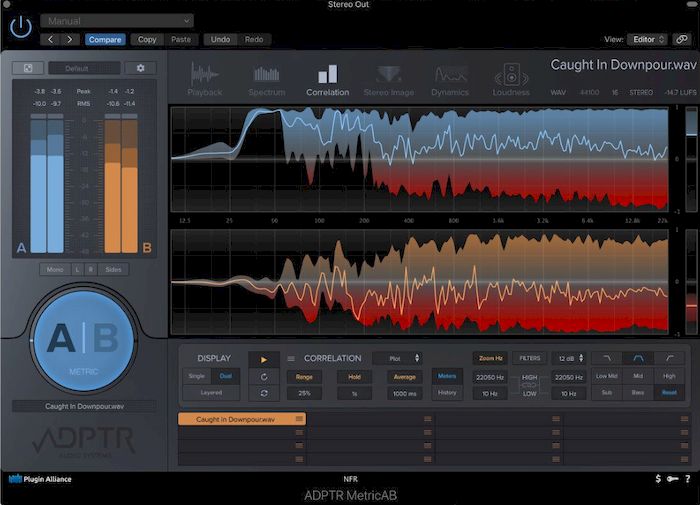Toggle the plugin power button

click(21, 27)
